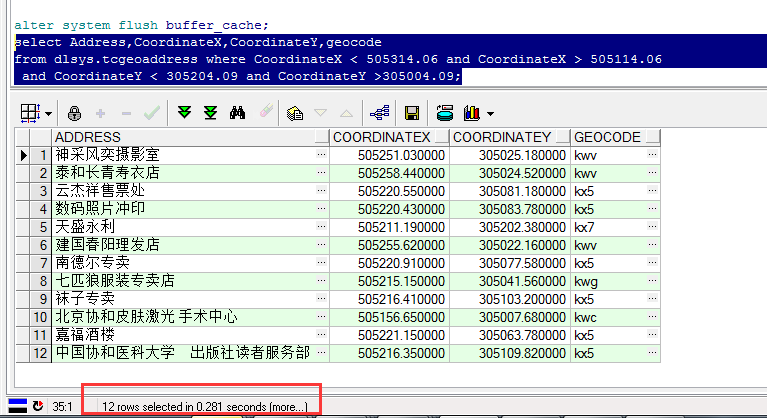
Task: Click the padlock edit data icon
Action: click(x=74, y=113)
